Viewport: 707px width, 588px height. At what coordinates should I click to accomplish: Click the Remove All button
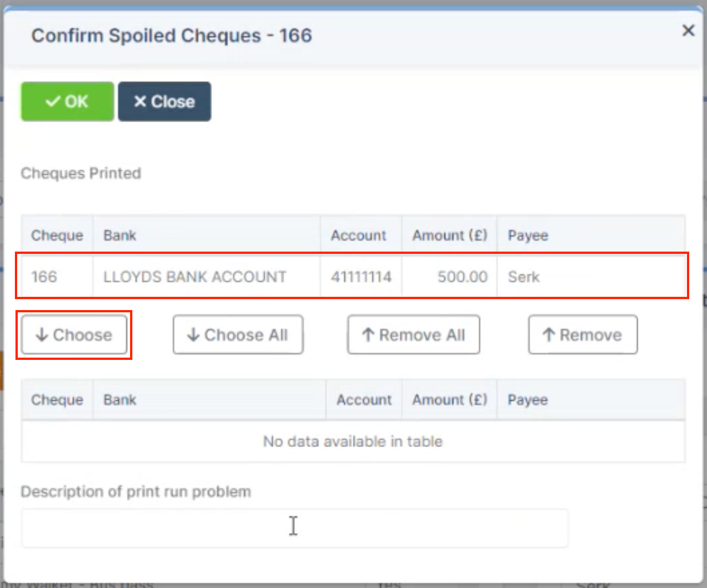414,335
